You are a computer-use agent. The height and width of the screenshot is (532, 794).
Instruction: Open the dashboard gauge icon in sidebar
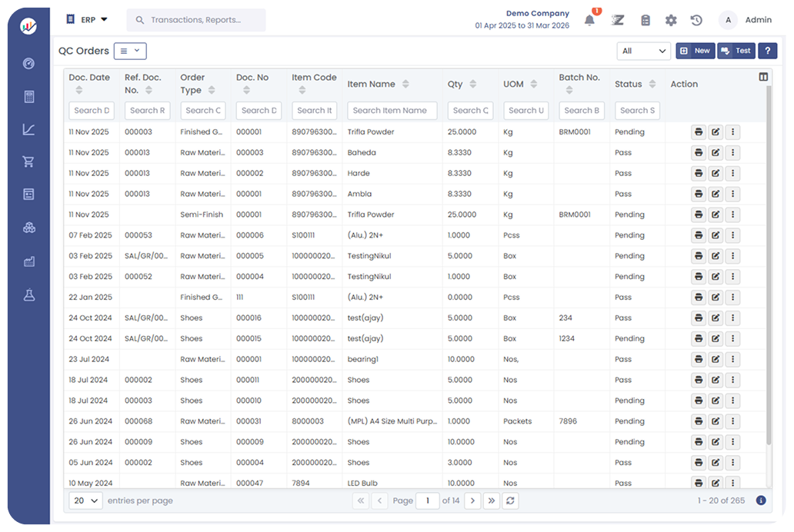[x=29, y=64]
